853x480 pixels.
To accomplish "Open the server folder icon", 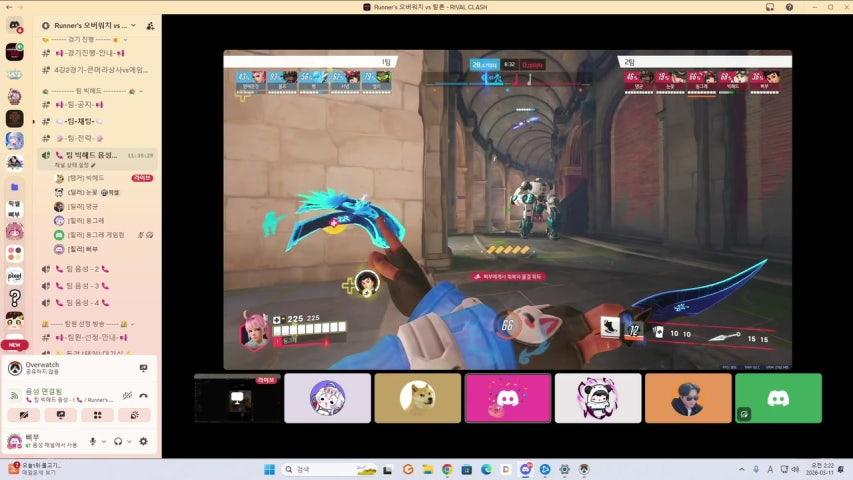I will click(x=15, y=187).
